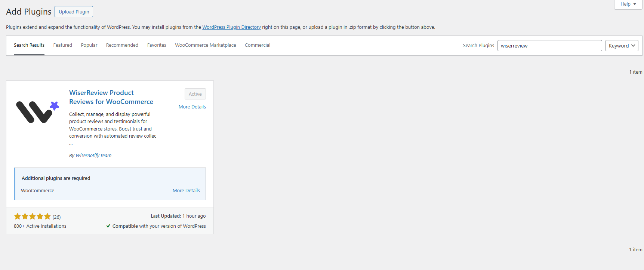Click the green compatibility checkmark icon
Viewport: 644px width, 270px height.
point(108,226)
